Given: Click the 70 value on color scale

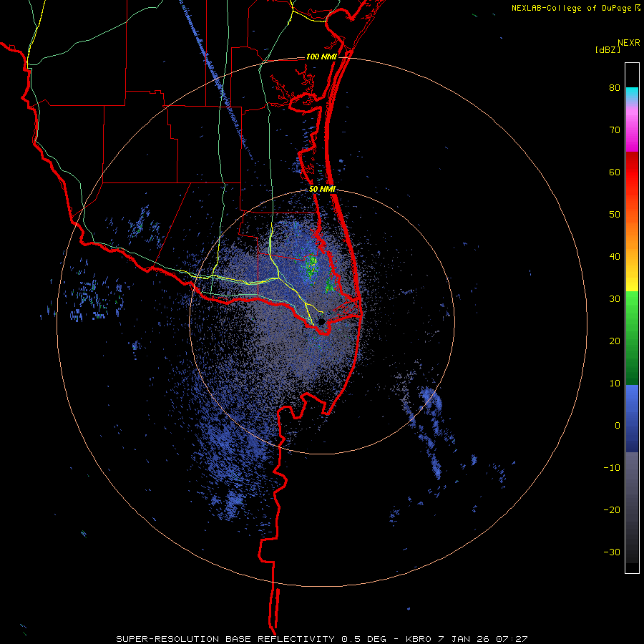Looking at the screenshot, I should point(615,130).
